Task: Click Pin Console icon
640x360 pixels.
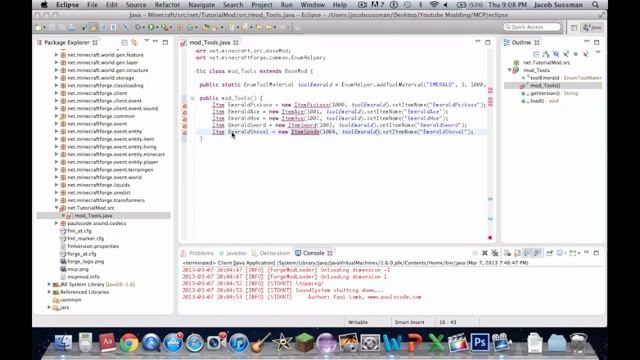Action: pos(549,253)
